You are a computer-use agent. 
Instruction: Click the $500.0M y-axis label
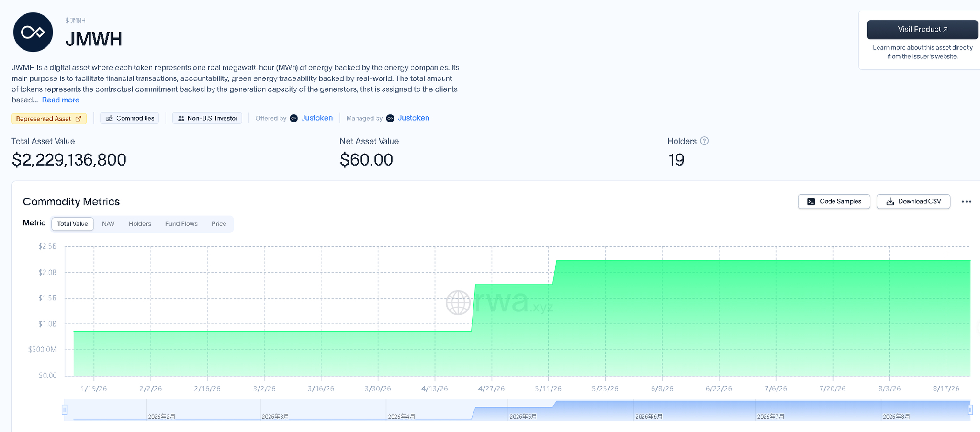[x=43, y=350]
